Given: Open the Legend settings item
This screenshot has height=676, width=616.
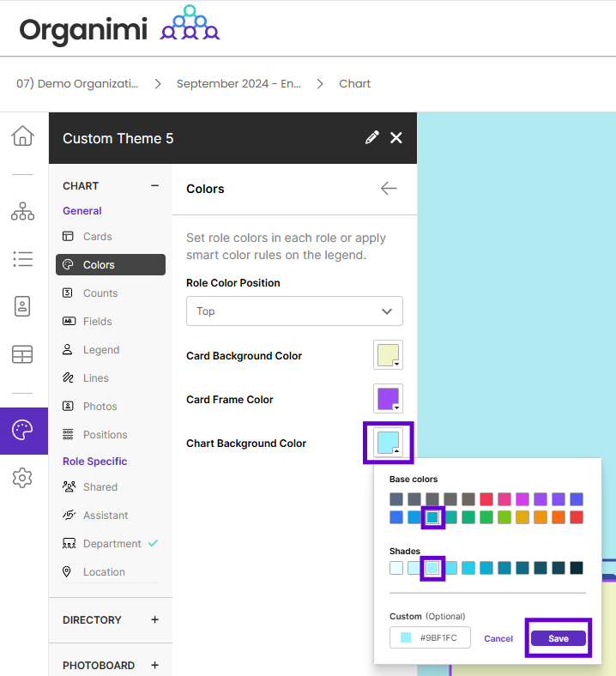Looking at the screenshot, I should [x=100, y=350].
